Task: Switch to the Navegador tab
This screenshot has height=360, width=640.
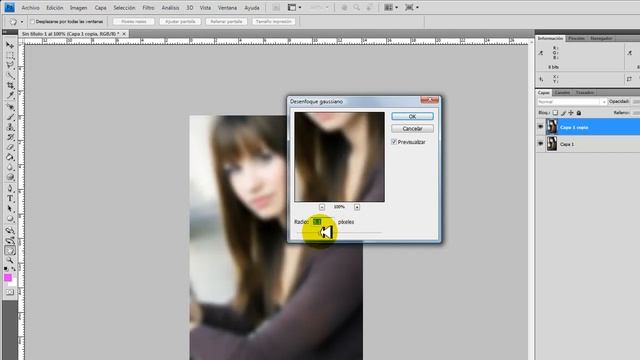Action: 601,38
